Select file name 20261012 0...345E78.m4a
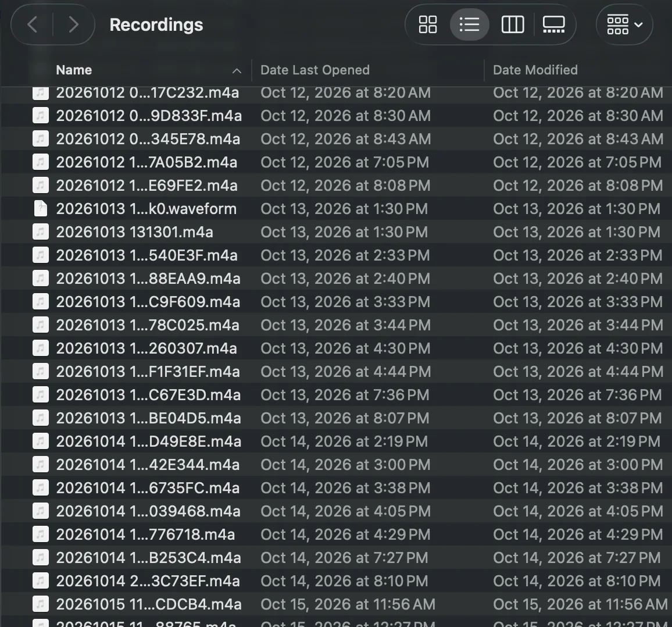Image resolution: width=672 pixels, height=627 pixels. click(148, 139)
